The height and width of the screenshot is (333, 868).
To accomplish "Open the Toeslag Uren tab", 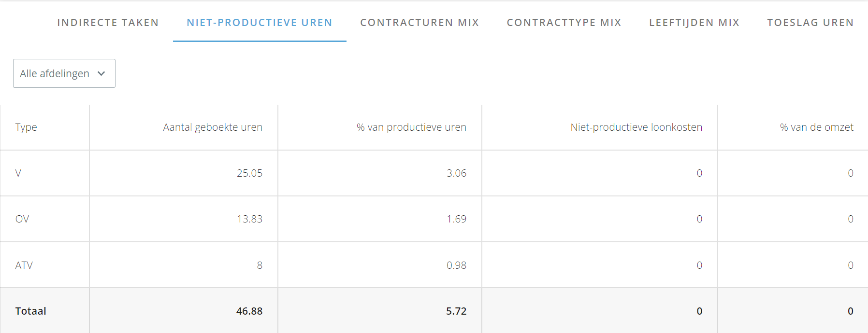I will tap(810, 23).
